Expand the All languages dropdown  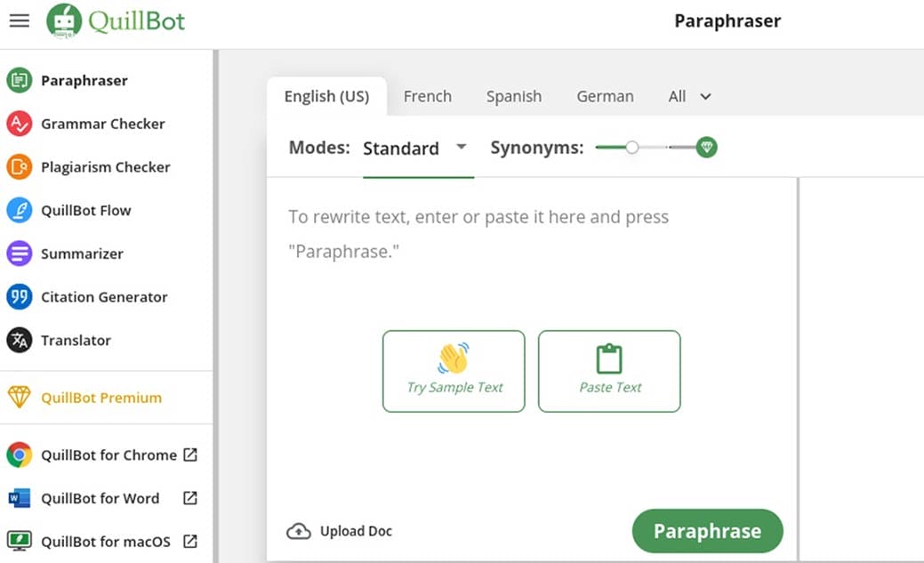coord(690,96)
